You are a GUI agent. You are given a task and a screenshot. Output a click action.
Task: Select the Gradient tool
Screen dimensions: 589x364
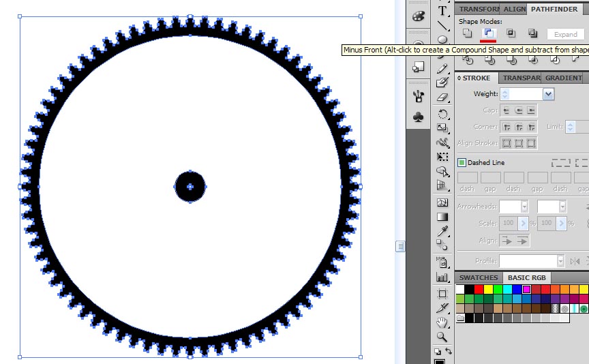pos(442,217)
